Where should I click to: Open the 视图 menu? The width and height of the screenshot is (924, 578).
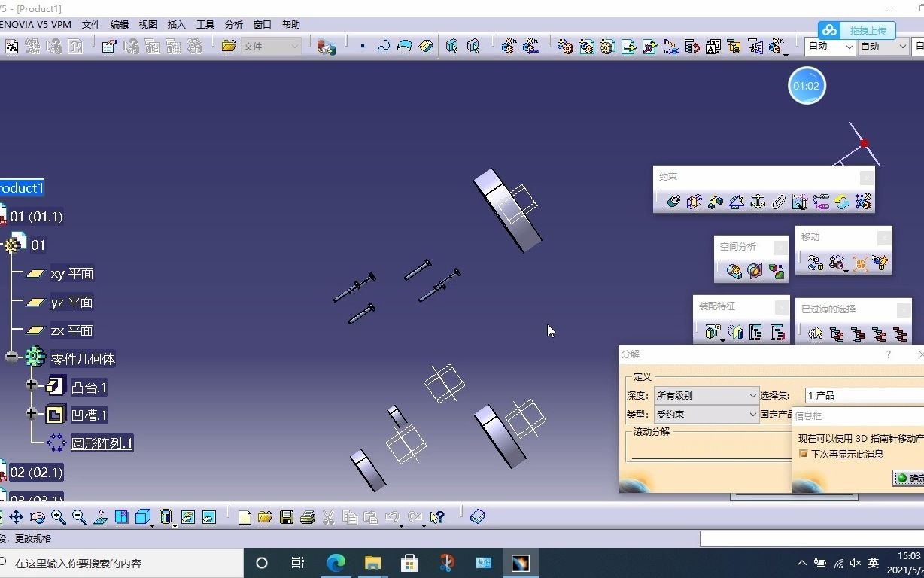click(148, 25)
